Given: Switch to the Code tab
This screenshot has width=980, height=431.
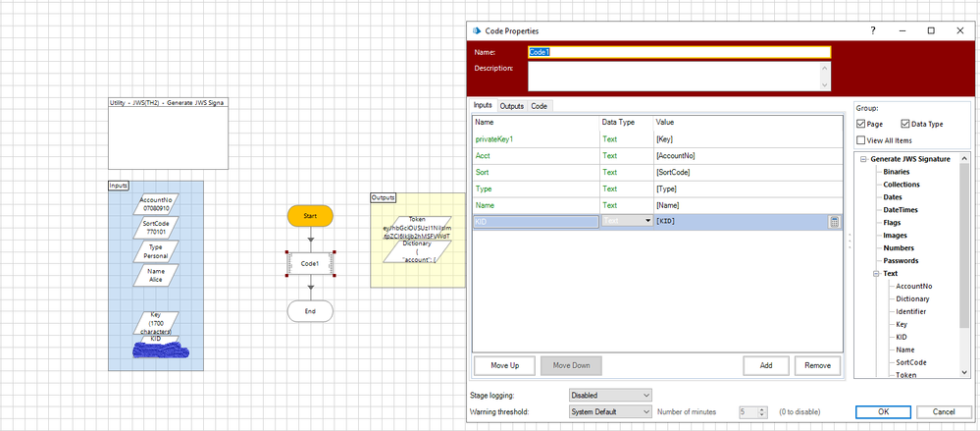Looking at the screenshot, I should [540, 106].
